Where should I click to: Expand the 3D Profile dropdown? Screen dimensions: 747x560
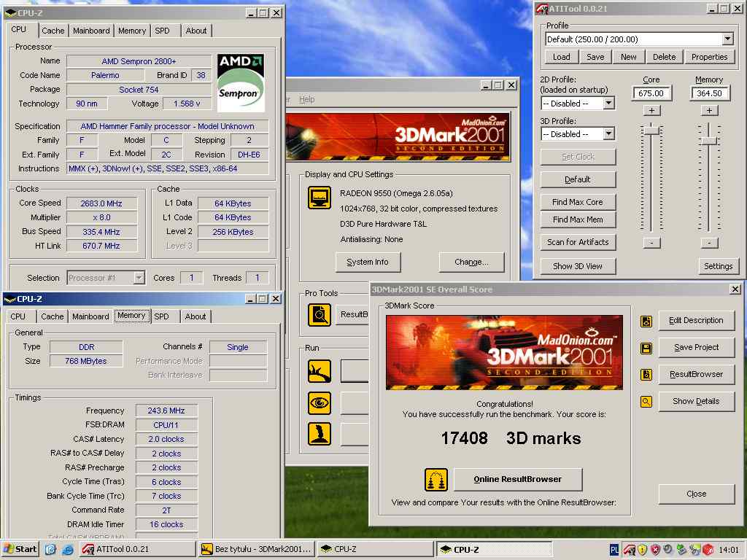(x=608, y=134)
